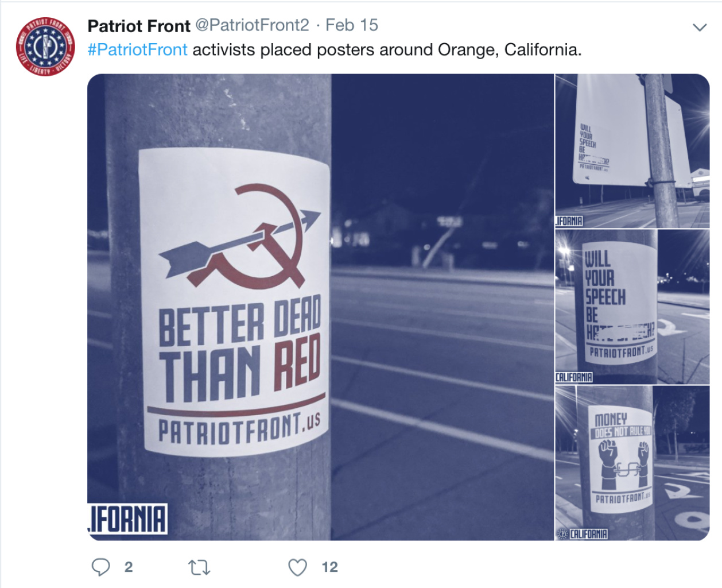The height and width of the screenshot is (588, 722).
Task: Click the like count number 12
Action: (x=329, y=567)
